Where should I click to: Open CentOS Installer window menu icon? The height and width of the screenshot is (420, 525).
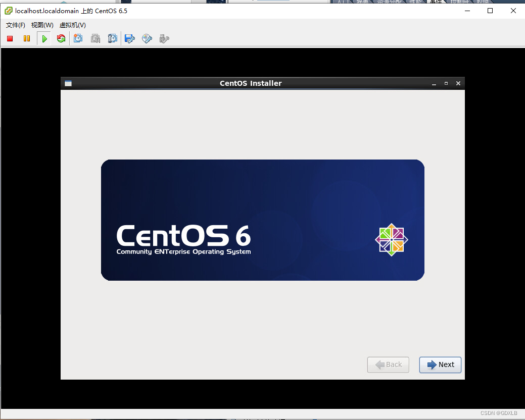(68, 83)
